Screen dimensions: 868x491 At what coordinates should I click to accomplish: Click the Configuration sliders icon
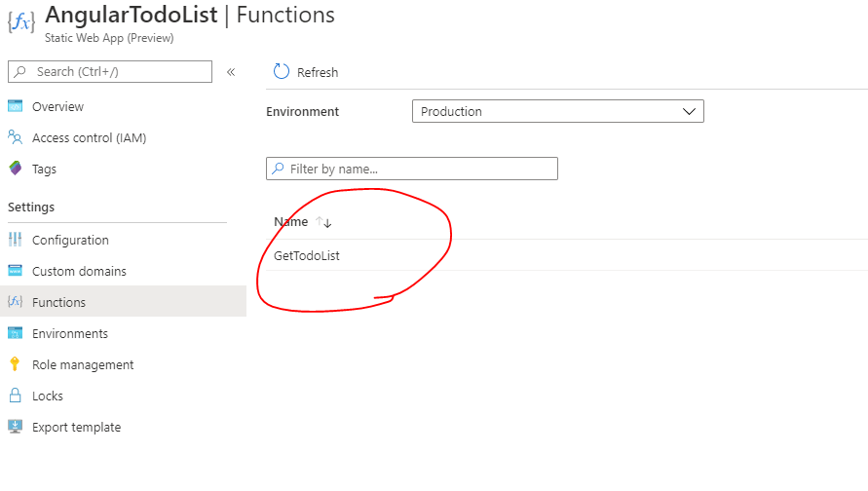point(15,240)
